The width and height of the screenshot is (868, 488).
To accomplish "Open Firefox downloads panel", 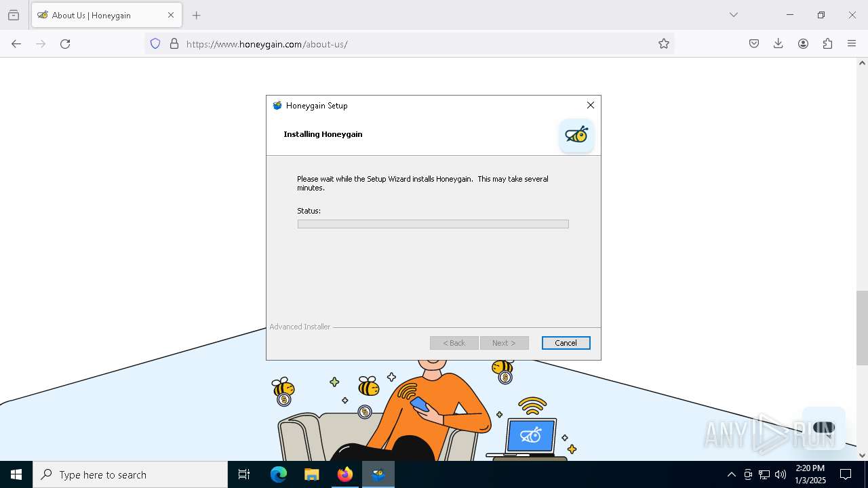I will pos(778,43).
